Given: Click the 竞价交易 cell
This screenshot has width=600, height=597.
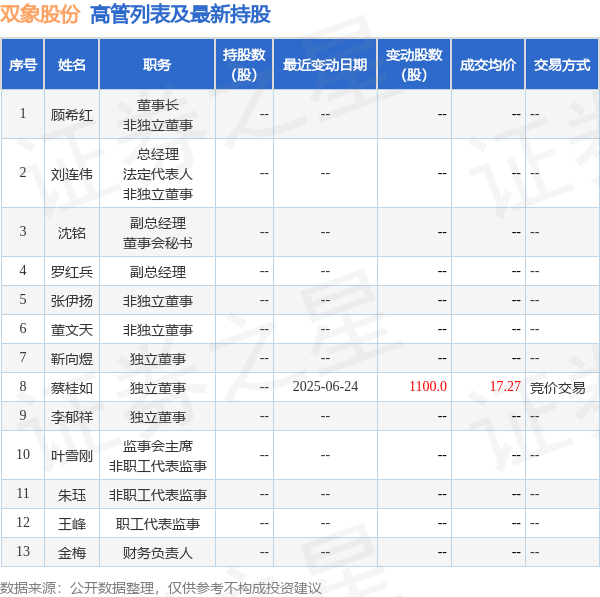Looking at the screenshot, I should point(558,388).
